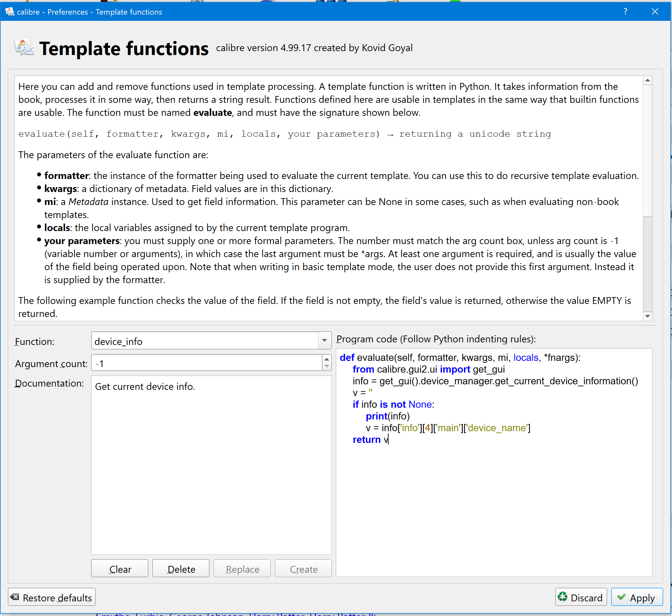
Task: Open the help question mark button
Action: [x=625, y=12]
